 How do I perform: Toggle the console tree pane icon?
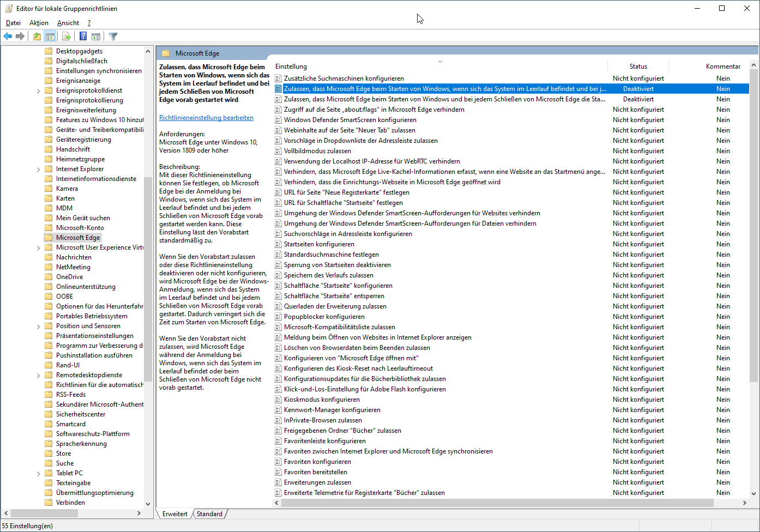tap(50, 37)
